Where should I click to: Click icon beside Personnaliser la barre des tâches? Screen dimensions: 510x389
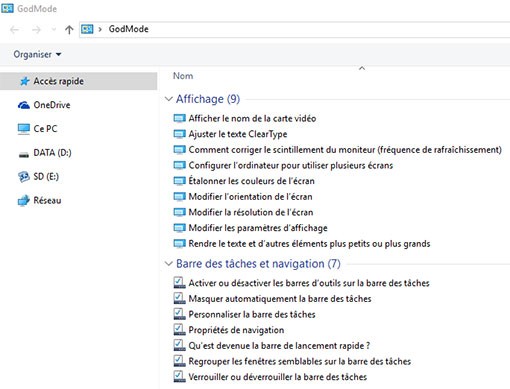point(179,314)
